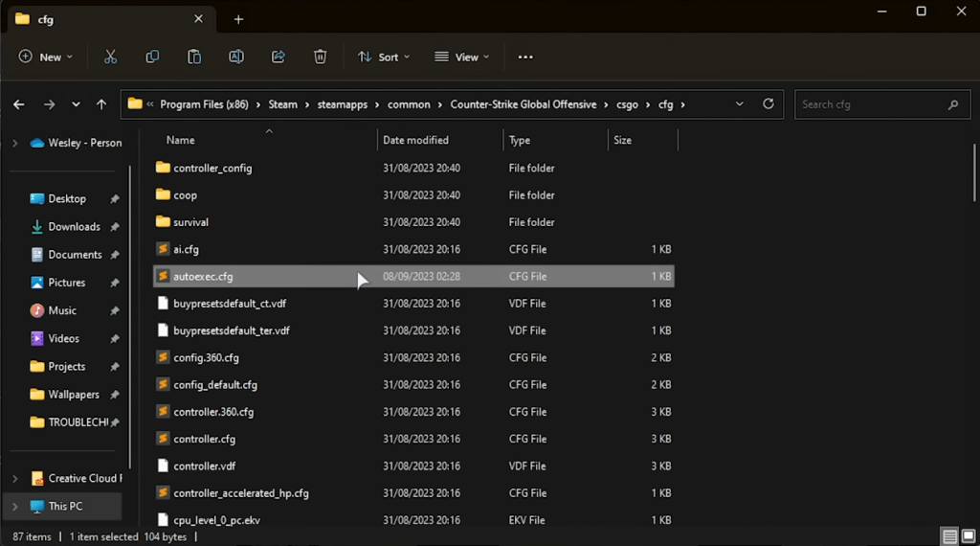Click the Cut scissors icon

(x=111, y=57)
